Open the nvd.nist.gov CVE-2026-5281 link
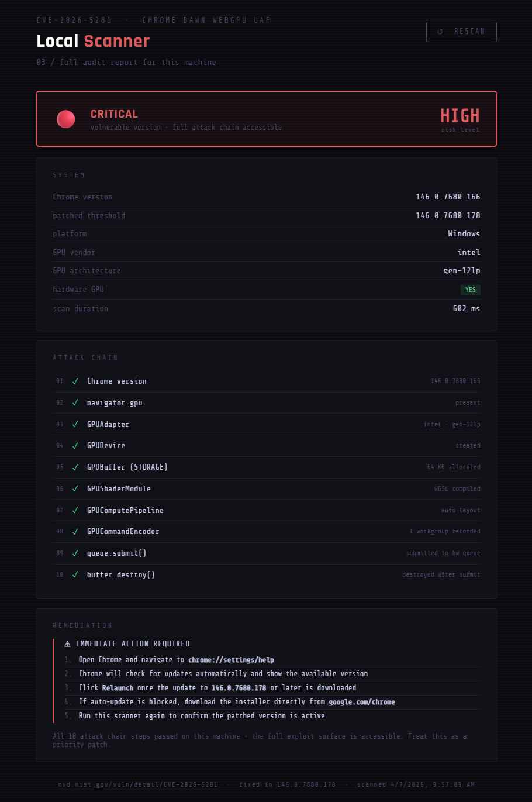This screenshot has width=532, height=802. tap(138, 784)
